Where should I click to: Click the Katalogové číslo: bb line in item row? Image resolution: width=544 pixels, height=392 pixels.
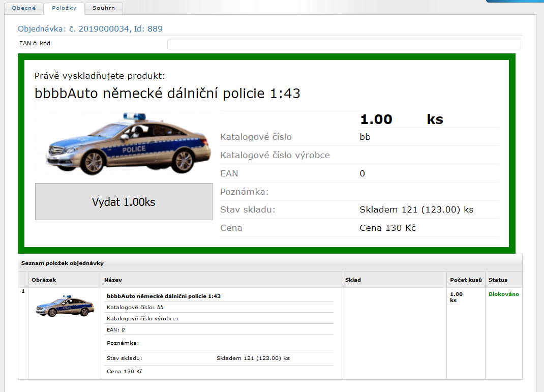coord(135,308)
